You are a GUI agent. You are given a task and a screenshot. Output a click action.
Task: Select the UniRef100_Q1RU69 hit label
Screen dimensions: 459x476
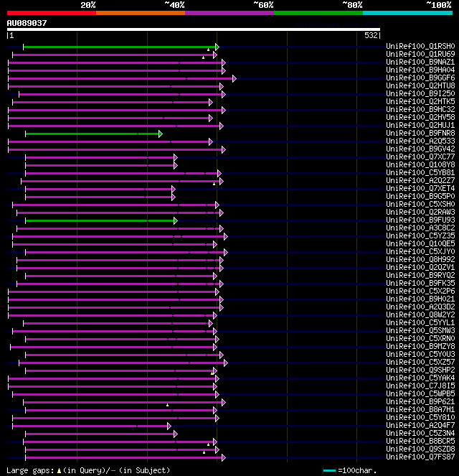coord(420,54)
